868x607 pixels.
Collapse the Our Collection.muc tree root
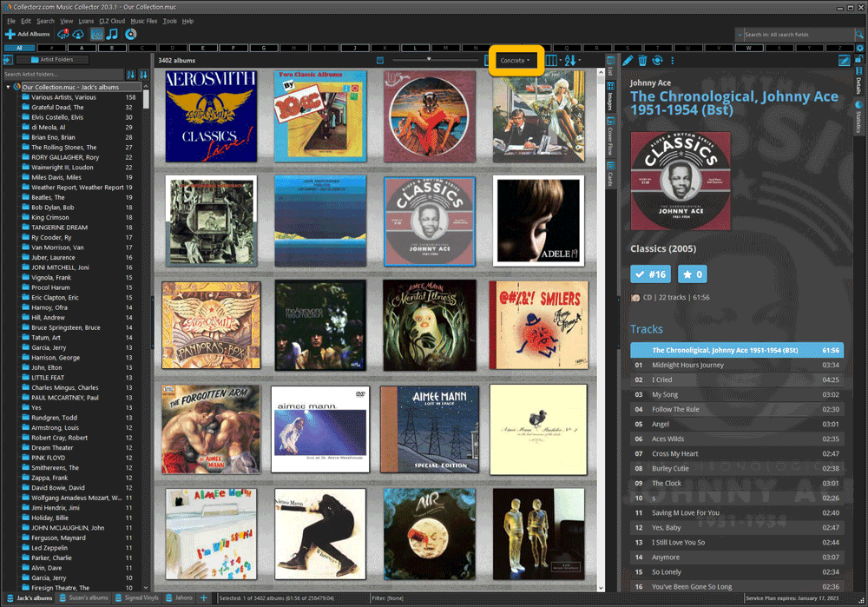click(8, 87)
